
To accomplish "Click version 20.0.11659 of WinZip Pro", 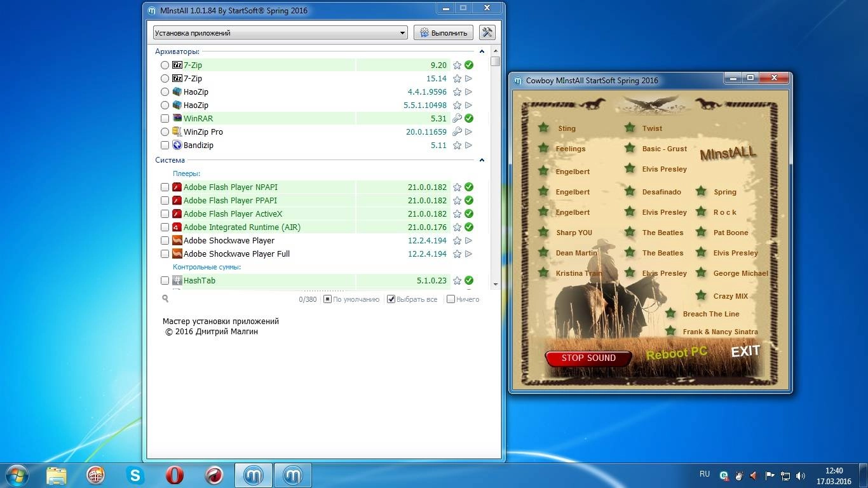I will click(426, 132).
